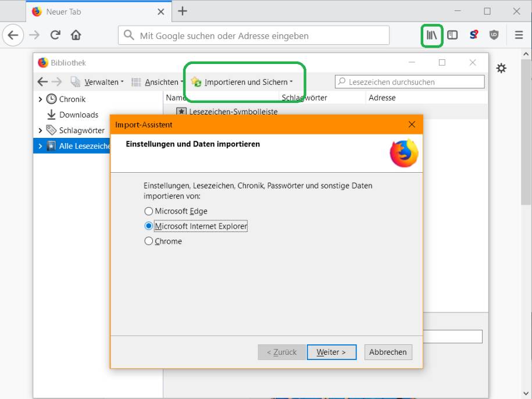Close the Import-Assistent dialog

coord(412,124)
